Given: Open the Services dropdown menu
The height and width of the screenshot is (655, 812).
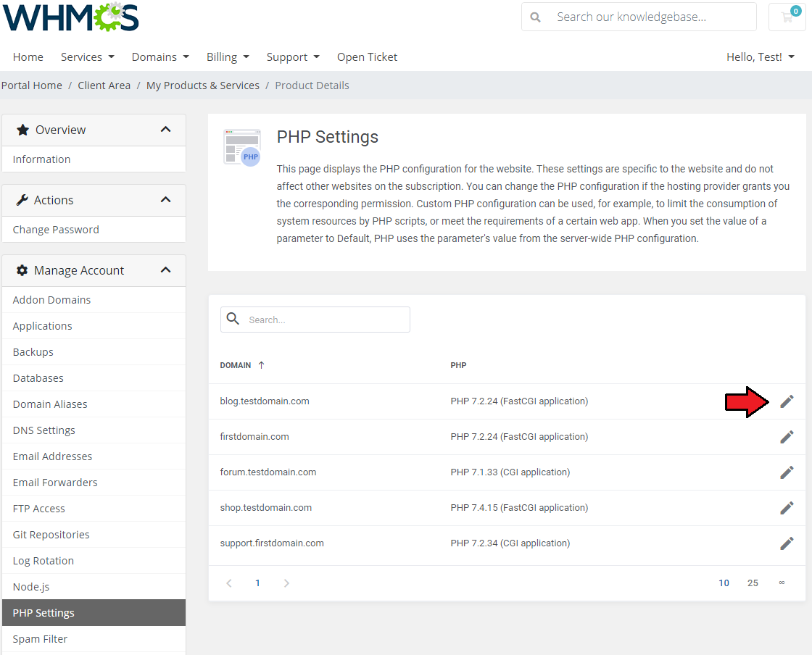Looking at the screenshot, I should pos(88,57).
